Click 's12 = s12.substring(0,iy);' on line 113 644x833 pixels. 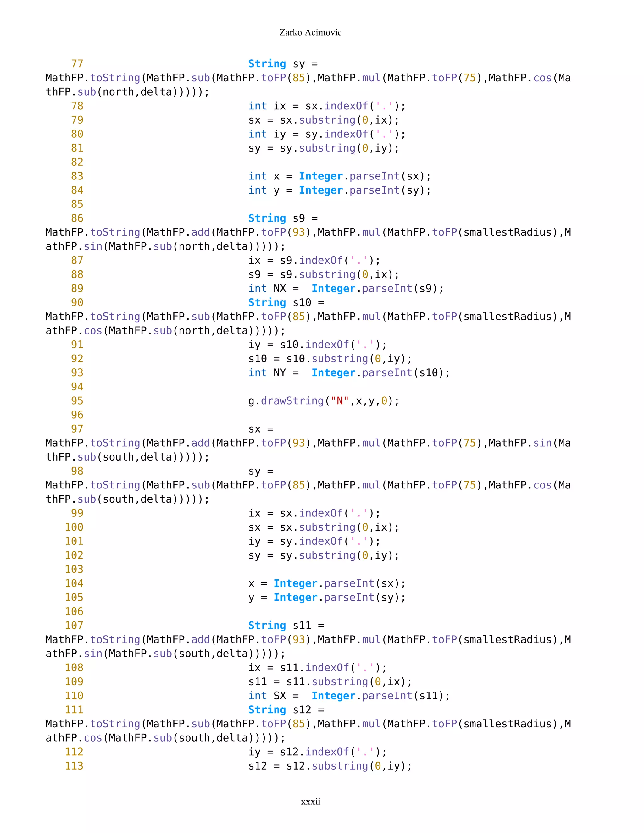point(330,766)
